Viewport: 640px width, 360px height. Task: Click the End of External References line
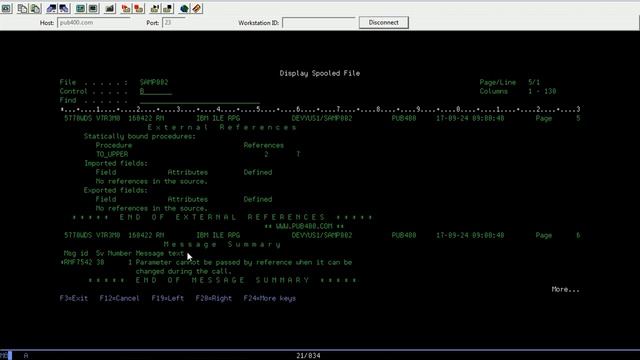click(x=223, y=217)
